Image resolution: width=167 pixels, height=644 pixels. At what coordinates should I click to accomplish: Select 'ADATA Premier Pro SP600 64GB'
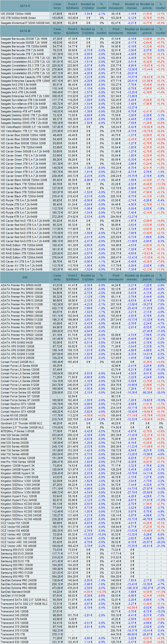tap(21, 285)
